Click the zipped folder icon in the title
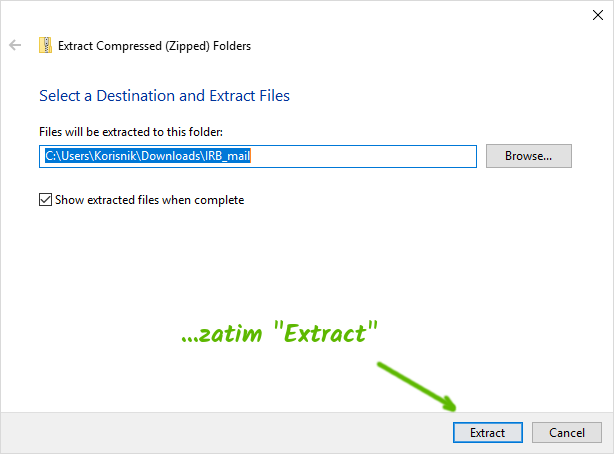Viewport: 614px width, 454px height. [45, 45]
